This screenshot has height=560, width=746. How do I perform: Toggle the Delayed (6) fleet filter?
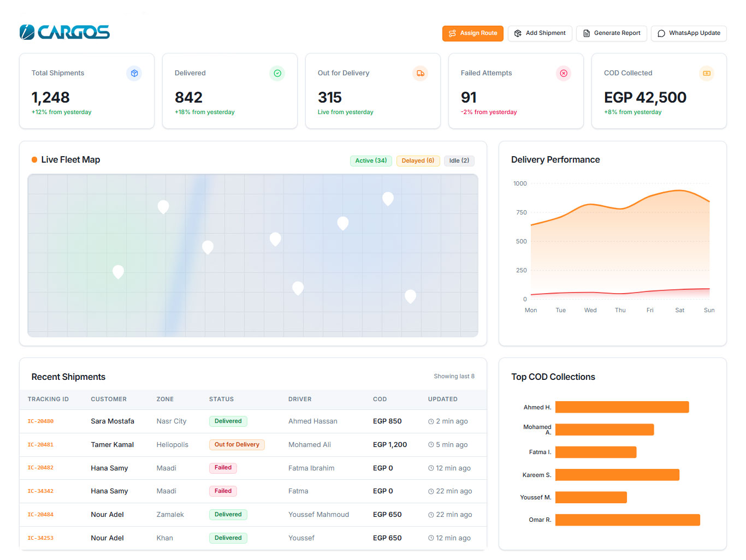418,160
